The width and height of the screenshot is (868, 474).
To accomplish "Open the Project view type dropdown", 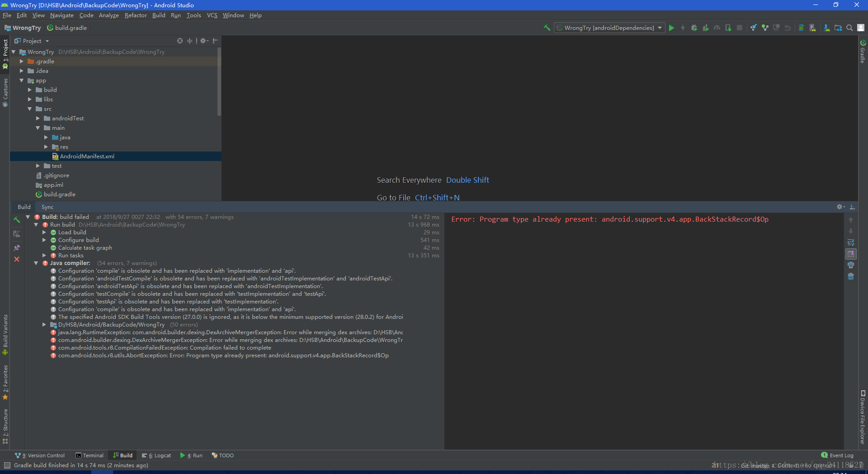I will 32,41.
